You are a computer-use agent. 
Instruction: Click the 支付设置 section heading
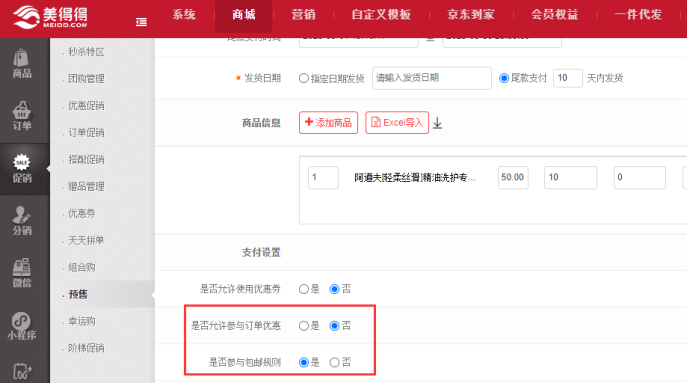(261, 252)
